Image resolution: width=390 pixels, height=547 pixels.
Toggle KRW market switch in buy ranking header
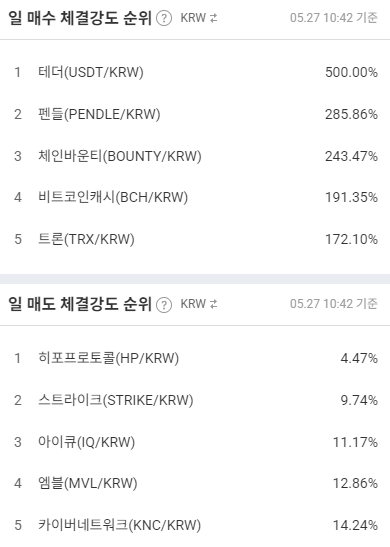199,18
